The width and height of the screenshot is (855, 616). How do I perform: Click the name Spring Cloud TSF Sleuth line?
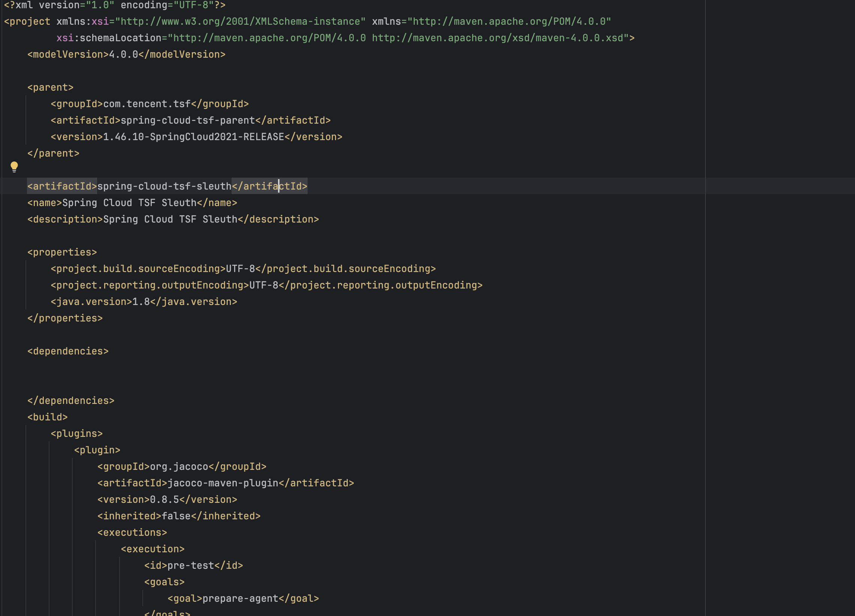pyautogui.click(x=132, y=203)
